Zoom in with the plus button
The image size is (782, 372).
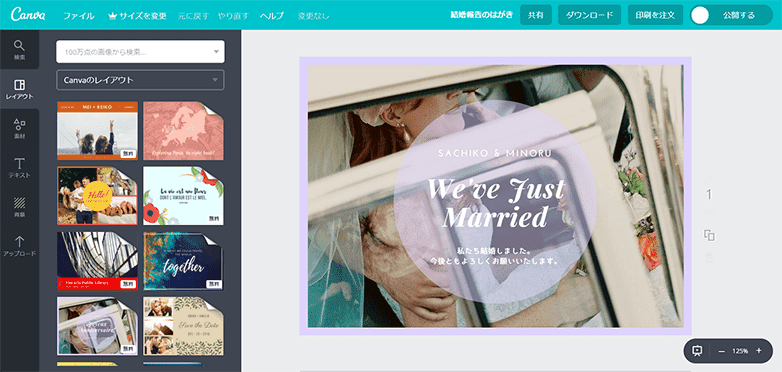(x=759, y=351)
